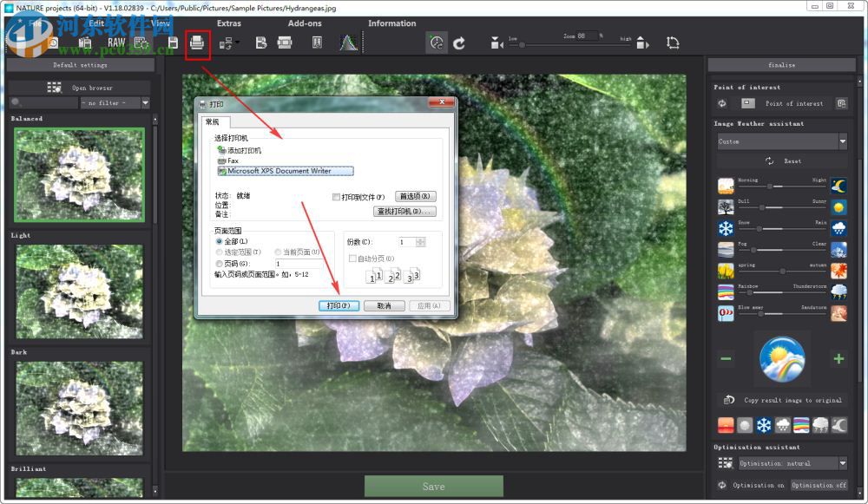Click the timer clock icon near Information
This screenshot has width=868, height=504.
pyautogui.click(x=437, y=42)
